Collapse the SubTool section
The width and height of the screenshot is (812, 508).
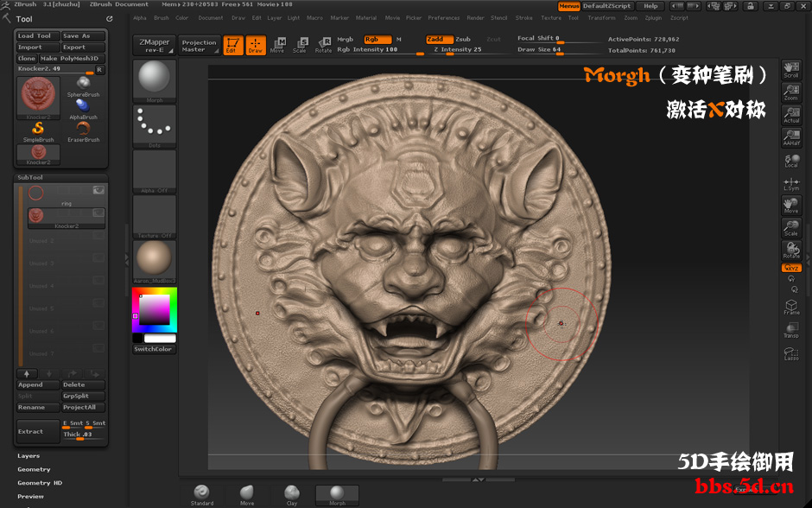coord(30,177)
